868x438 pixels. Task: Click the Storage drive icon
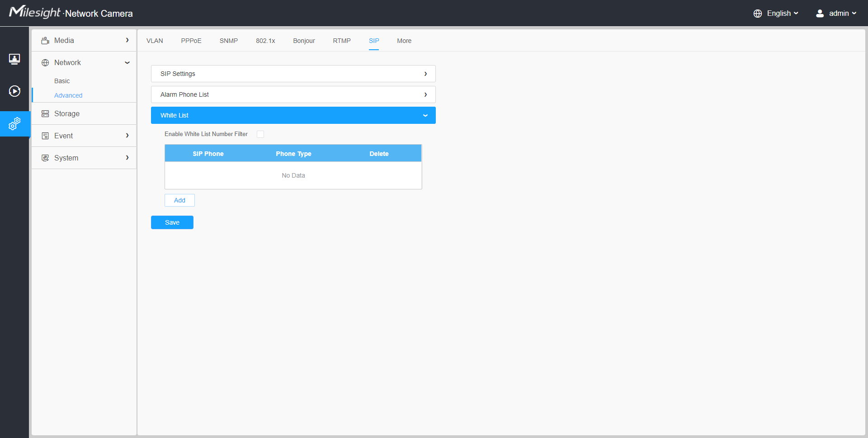click(45, 114)
